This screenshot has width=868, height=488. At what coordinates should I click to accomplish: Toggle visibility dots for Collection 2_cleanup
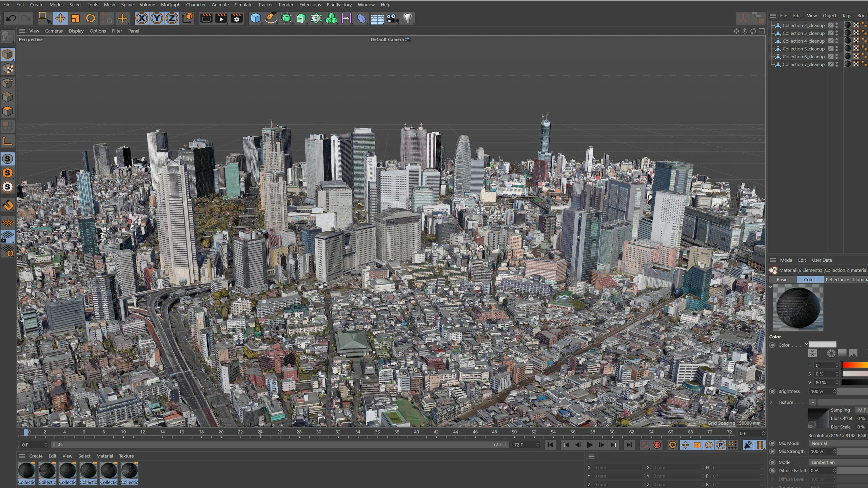(x=837, y=25)
